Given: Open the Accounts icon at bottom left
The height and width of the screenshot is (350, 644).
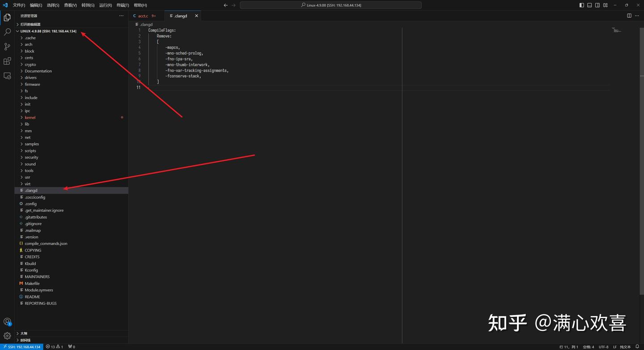Looking at the screenshot, I should pyautogui.click(x=7, y=321).
